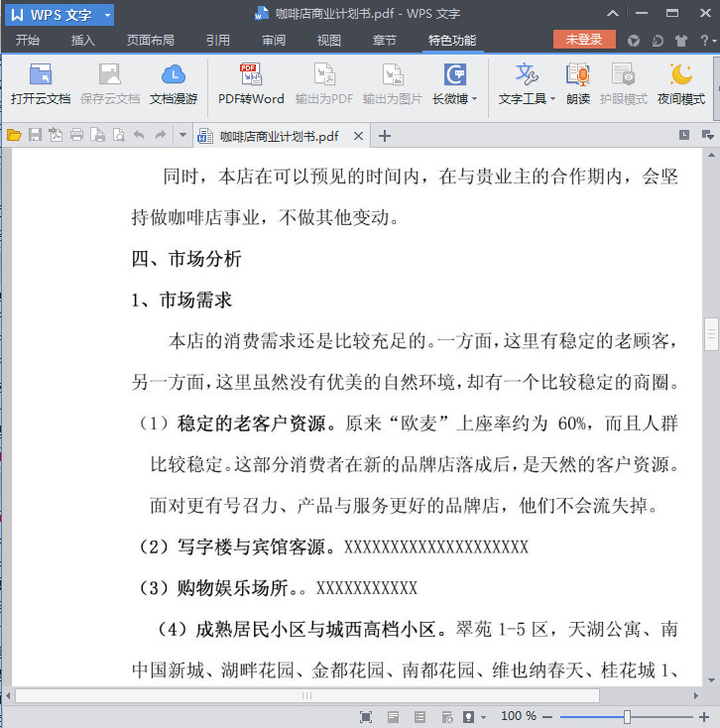Viewport: 720px width, 728px height.
Task: Open the 审阅 ribbon tab
Action: pos(274,41)
